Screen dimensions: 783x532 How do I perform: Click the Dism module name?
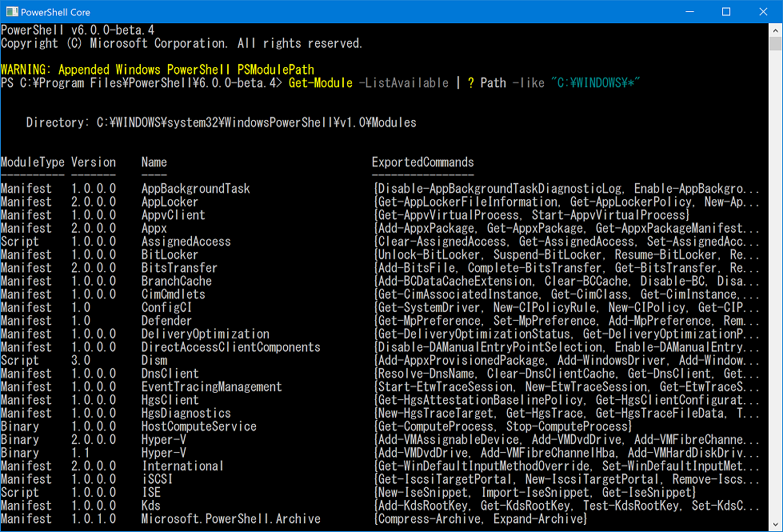pos(154,361)
